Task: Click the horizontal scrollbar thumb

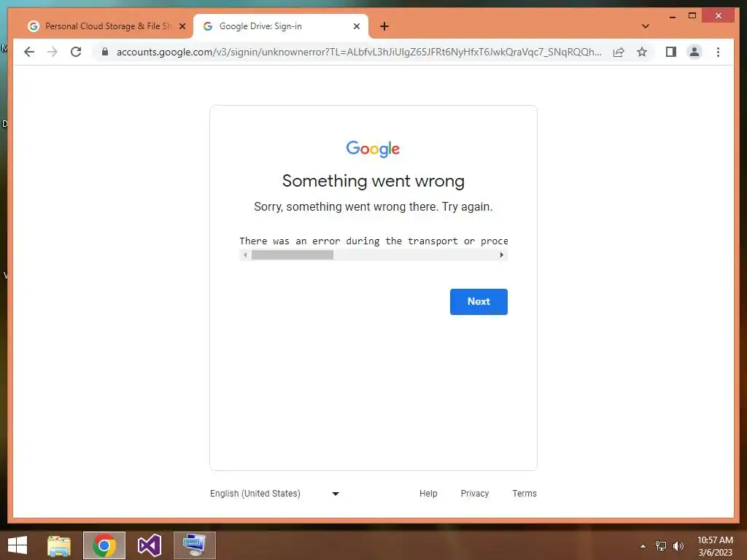Action: [x=292, y=255]
